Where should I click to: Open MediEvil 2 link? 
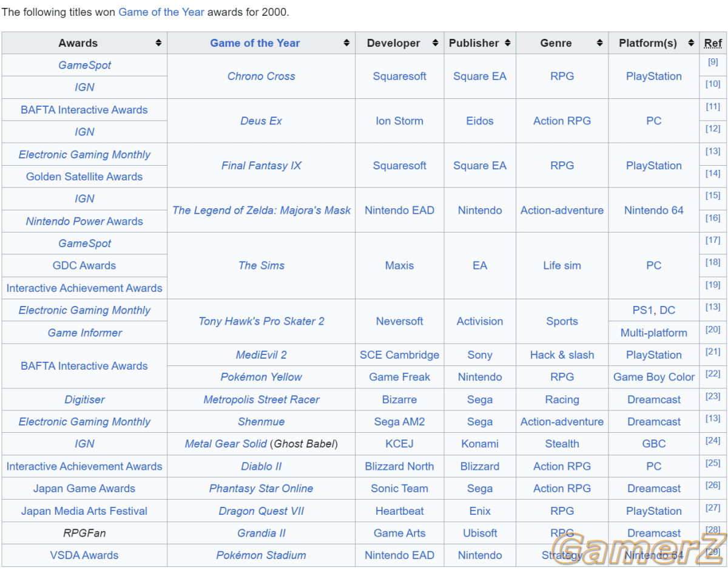[x=261, y=355]
